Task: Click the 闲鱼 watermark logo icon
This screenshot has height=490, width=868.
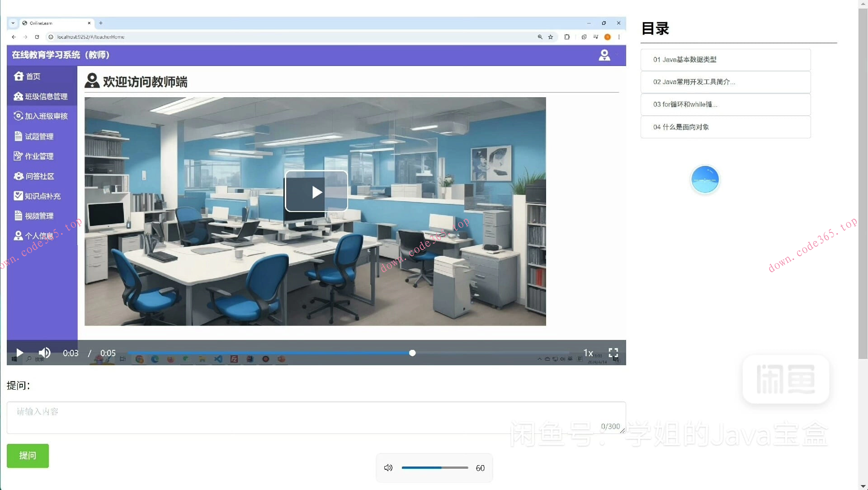Action: click(786, 379)
